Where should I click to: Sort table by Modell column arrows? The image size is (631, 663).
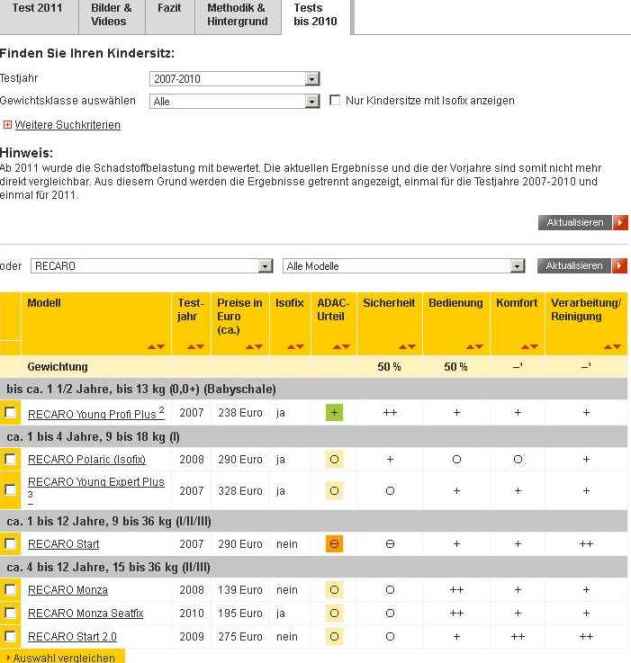[157, 345]
